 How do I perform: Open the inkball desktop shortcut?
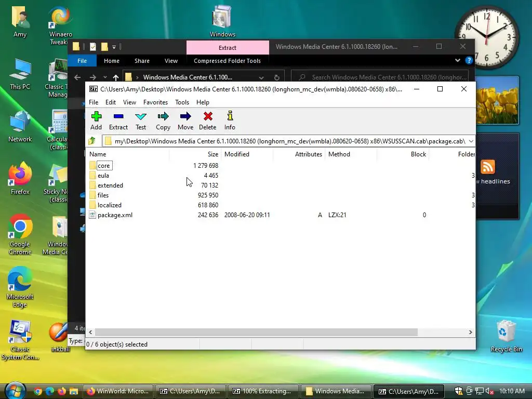point(60,337)
